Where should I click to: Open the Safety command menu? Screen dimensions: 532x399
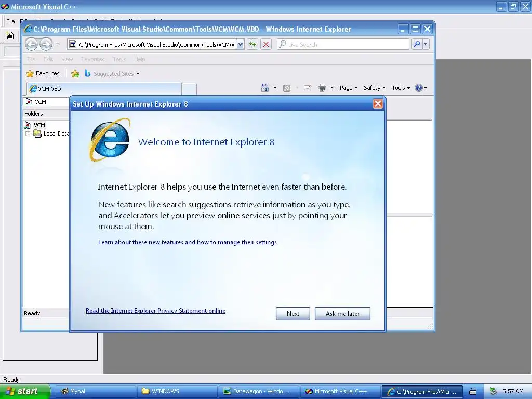[374, 88]
